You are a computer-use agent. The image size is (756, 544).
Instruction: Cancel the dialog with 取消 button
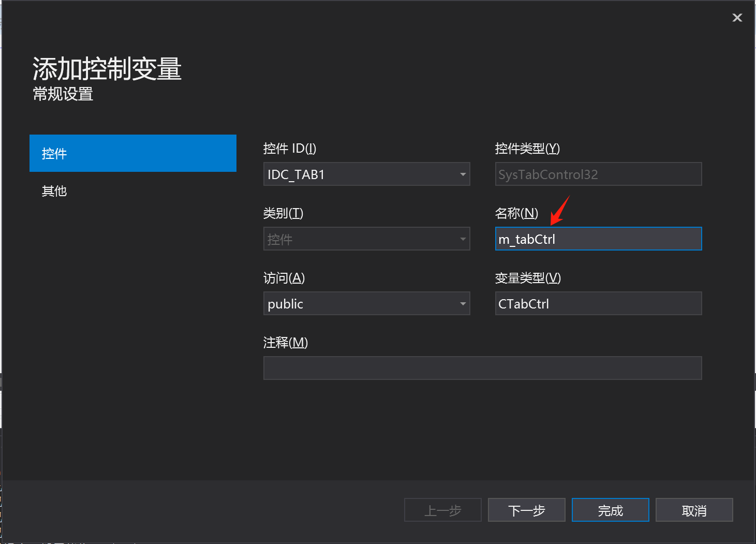694,510
